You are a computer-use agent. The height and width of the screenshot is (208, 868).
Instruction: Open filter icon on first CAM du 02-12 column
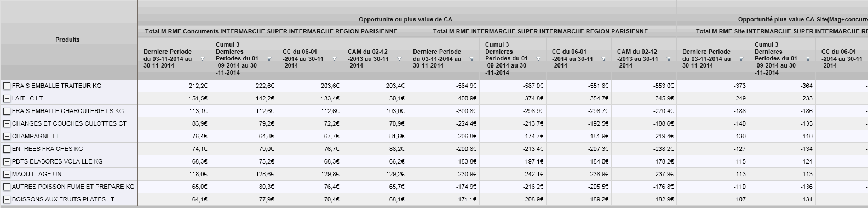click(400, 59)
